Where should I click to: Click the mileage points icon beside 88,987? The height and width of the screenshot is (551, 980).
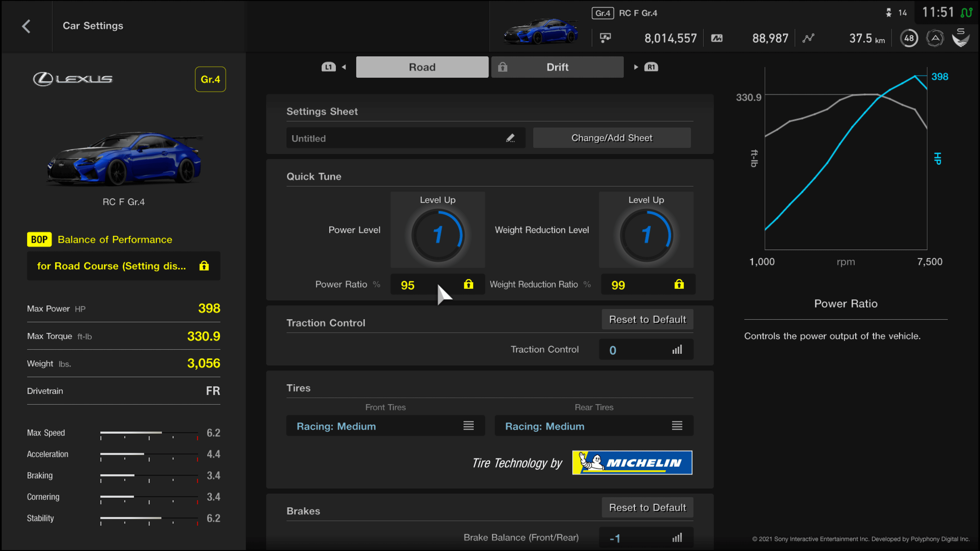717,38
